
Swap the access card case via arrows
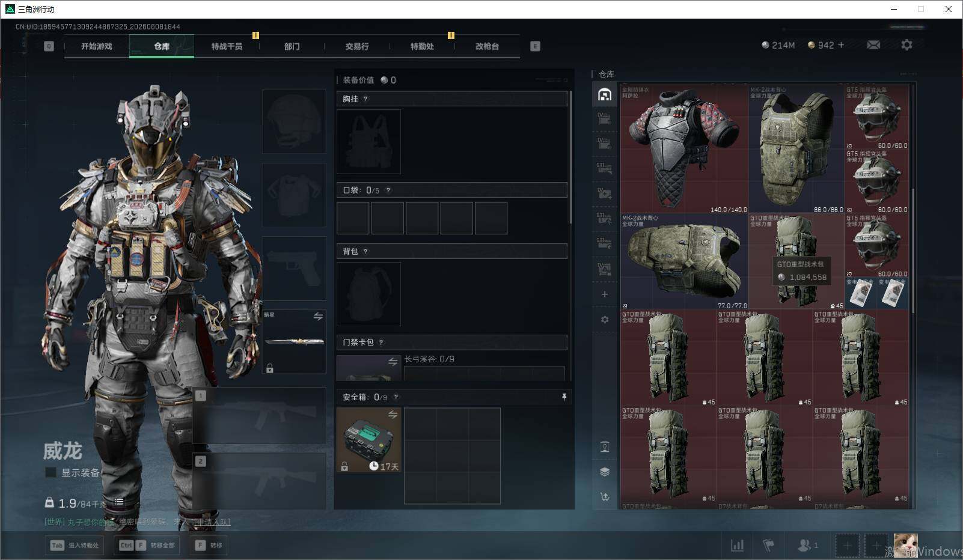pyautogui.click(x=393, y=362)
